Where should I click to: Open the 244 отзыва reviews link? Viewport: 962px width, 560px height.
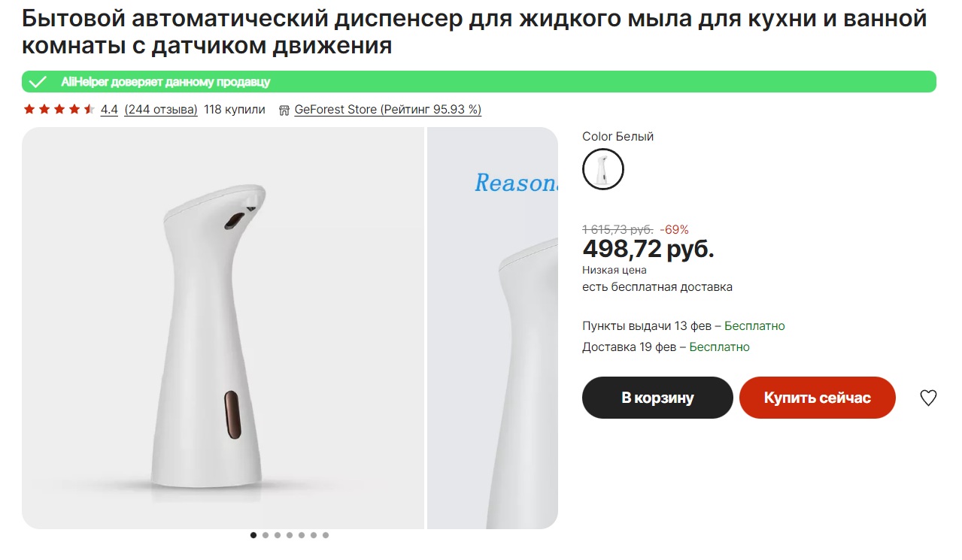click(161, 109)
